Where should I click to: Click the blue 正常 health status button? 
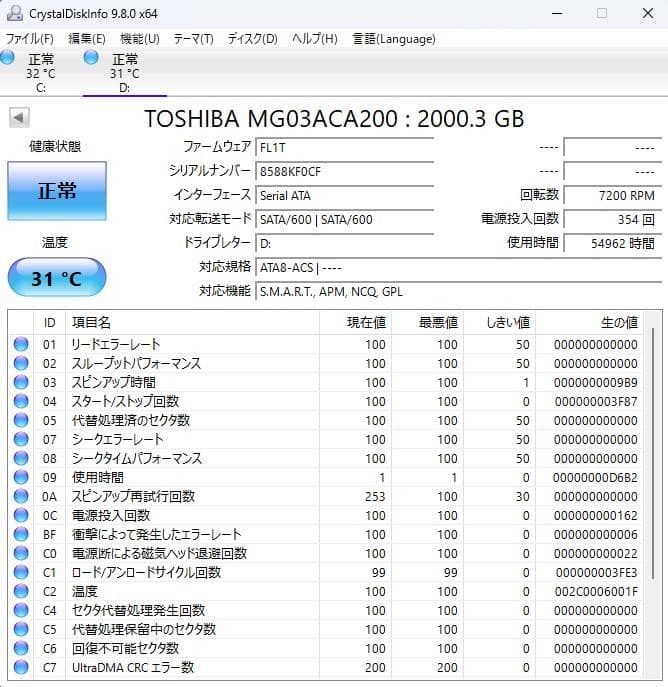click(57, 191)
